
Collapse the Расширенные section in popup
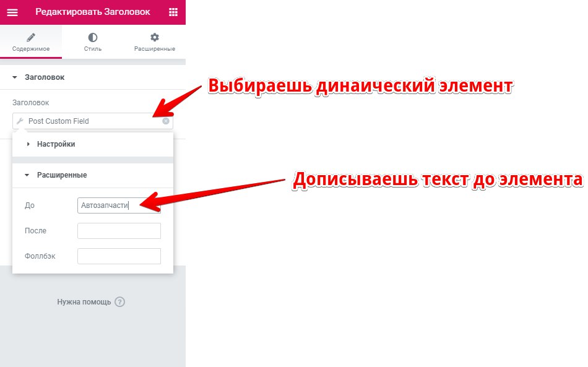tap(93, 175)
